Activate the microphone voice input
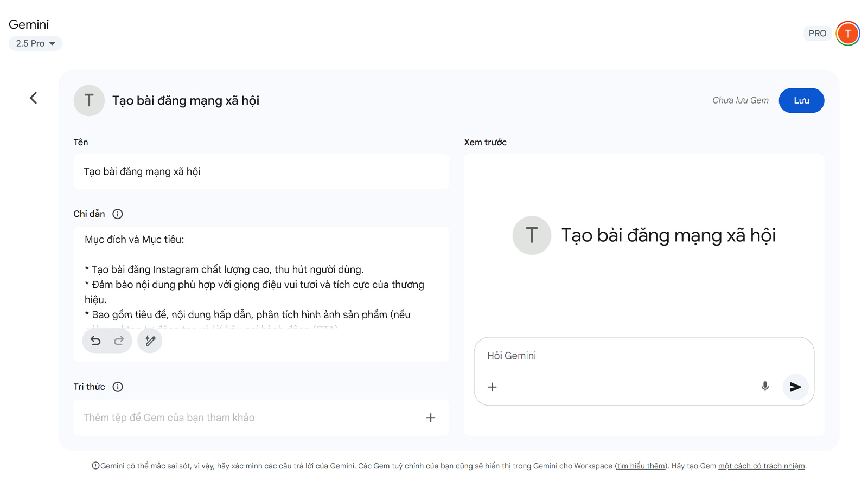 coord(765,387)
